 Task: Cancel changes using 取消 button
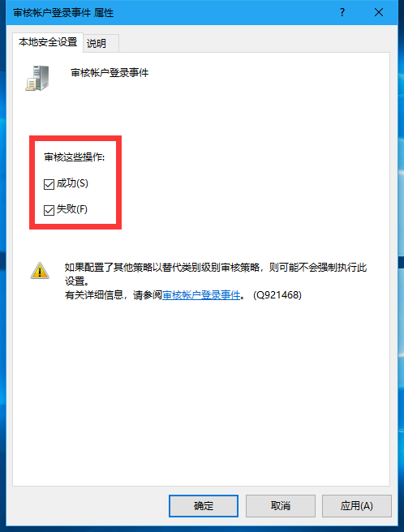[x=281, y=506]
